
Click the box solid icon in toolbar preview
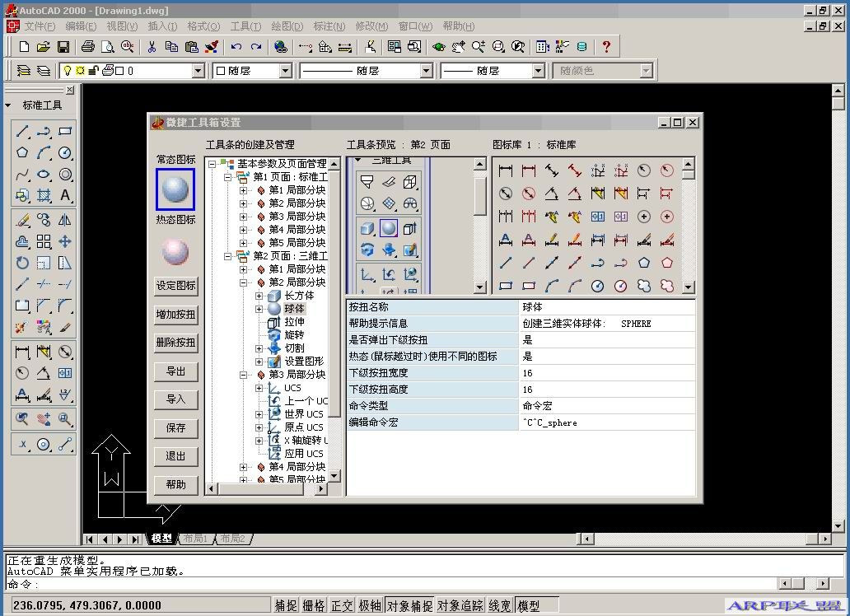tap(367, 228)
